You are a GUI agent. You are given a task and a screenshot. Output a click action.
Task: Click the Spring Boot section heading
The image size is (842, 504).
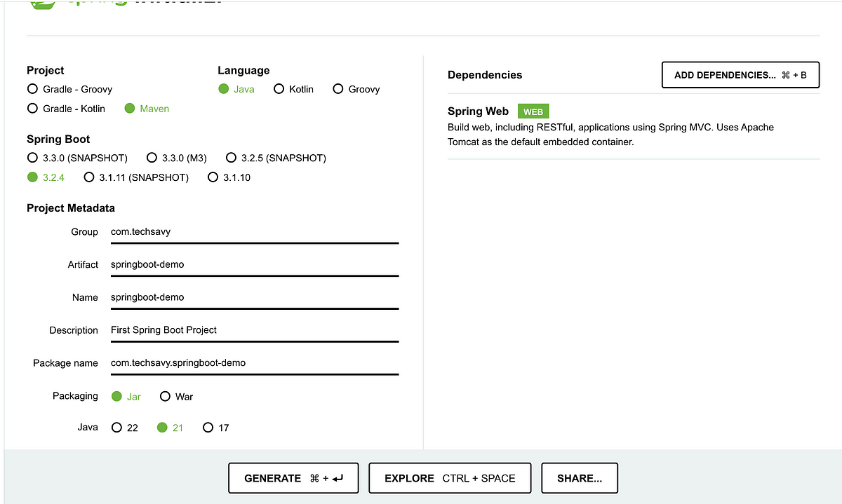coord(58,139)
